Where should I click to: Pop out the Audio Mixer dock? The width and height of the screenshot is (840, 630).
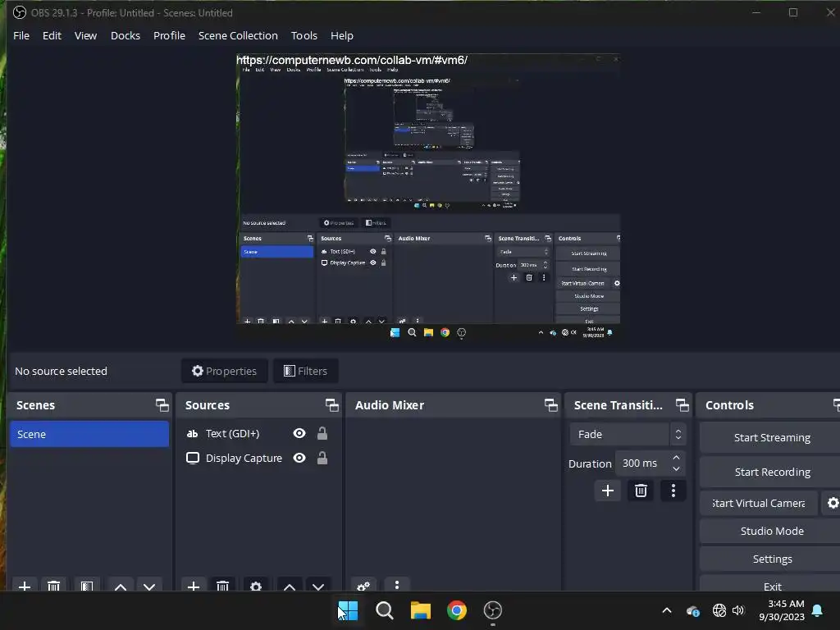[x=550, y=405]
